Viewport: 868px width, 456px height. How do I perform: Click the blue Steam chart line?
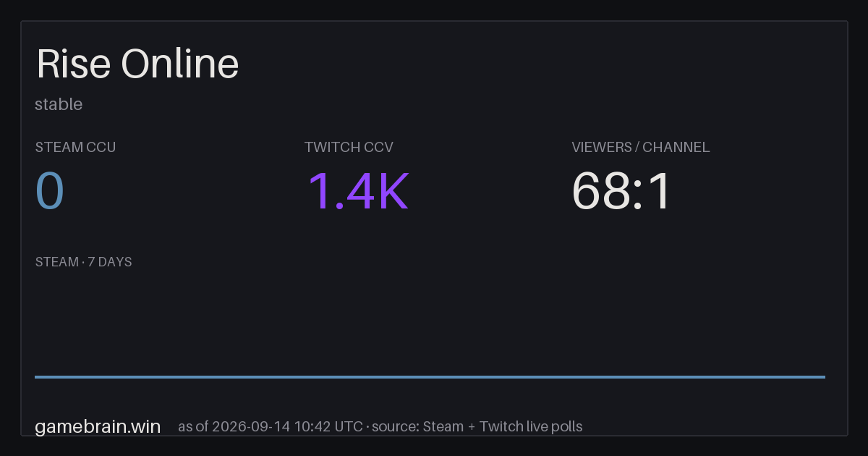tap(430, 376)
